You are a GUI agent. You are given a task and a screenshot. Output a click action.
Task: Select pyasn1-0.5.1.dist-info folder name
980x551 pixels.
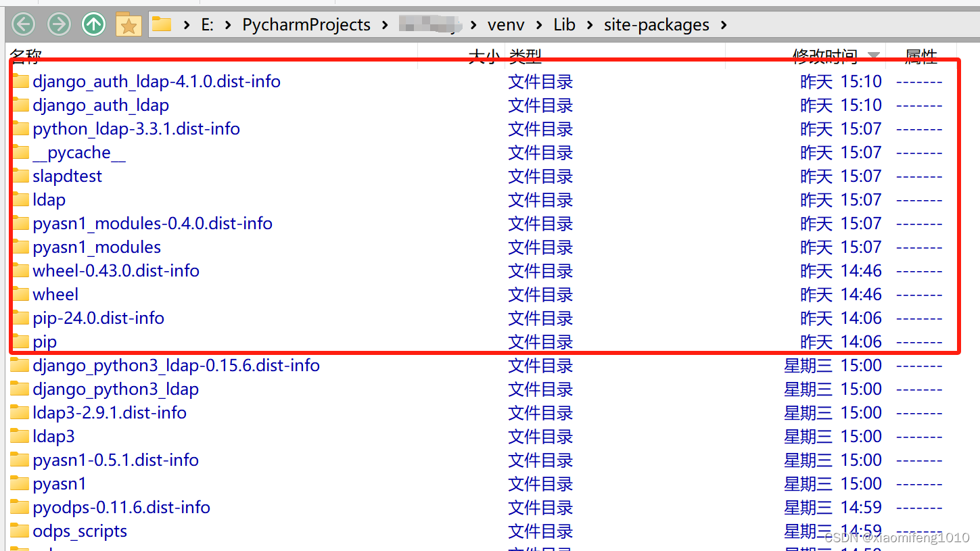point(116,460)
